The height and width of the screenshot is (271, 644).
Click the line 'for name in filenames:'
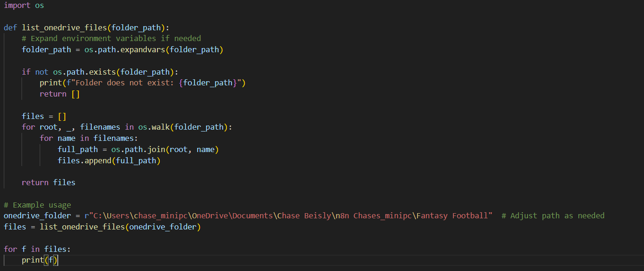[89, 138]
